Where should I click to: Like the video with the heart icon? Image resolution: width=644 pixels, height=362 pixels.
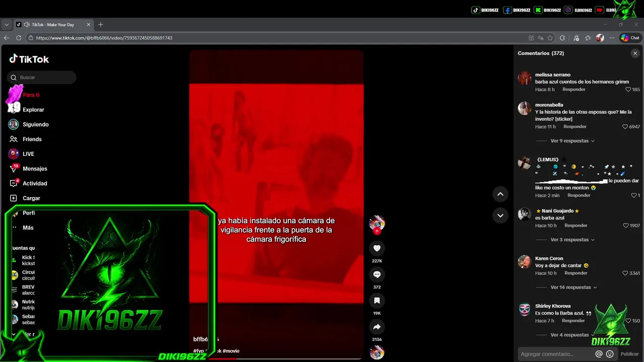coord(377,248)
